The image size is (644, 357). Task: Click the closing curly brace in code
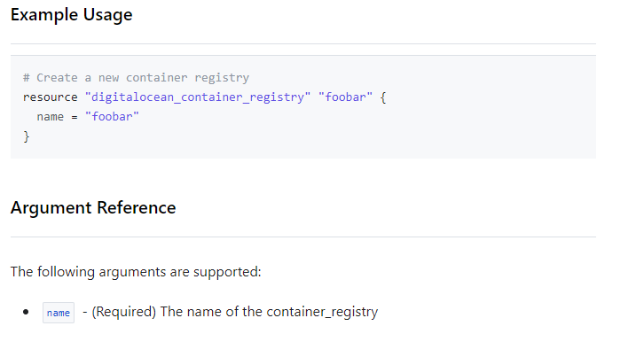(27, 136)
